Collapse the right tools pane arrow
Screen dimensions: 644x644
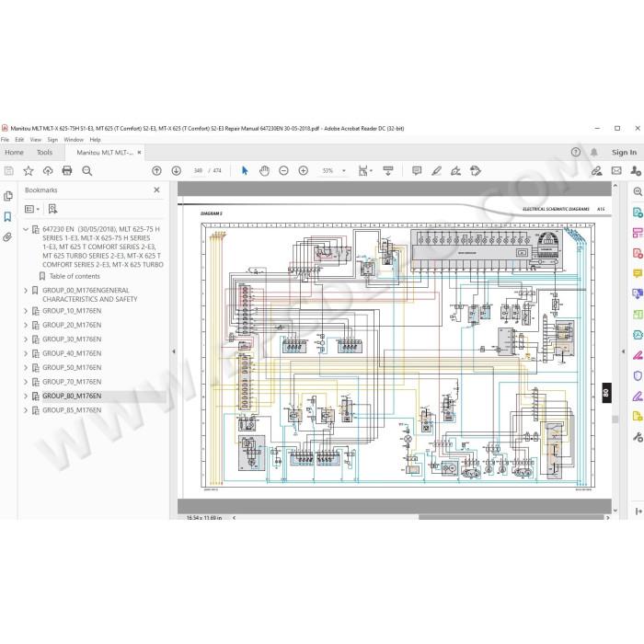pos(624,351)
